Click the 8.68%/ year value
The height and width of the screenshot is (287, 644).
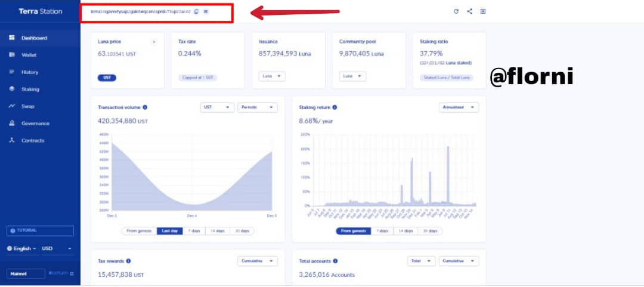tap(316, 121)
